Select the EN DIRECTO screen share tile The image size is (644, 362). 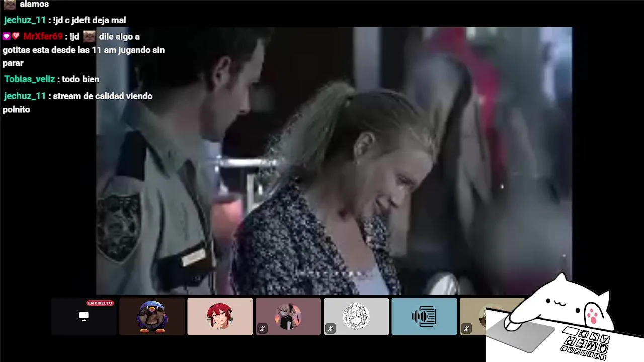(x=84, y=316)
